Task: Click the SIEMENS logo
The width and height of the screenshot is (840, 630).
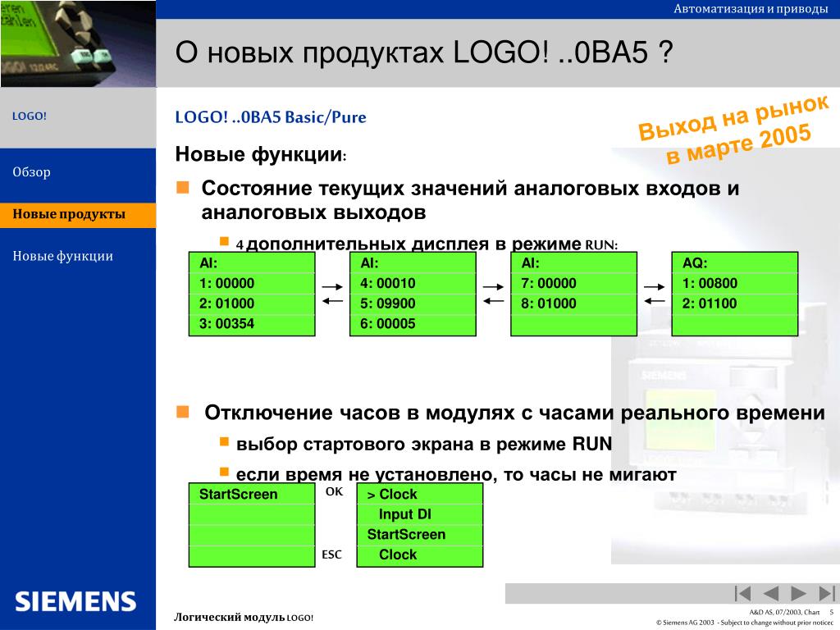Action: (75, 601)
